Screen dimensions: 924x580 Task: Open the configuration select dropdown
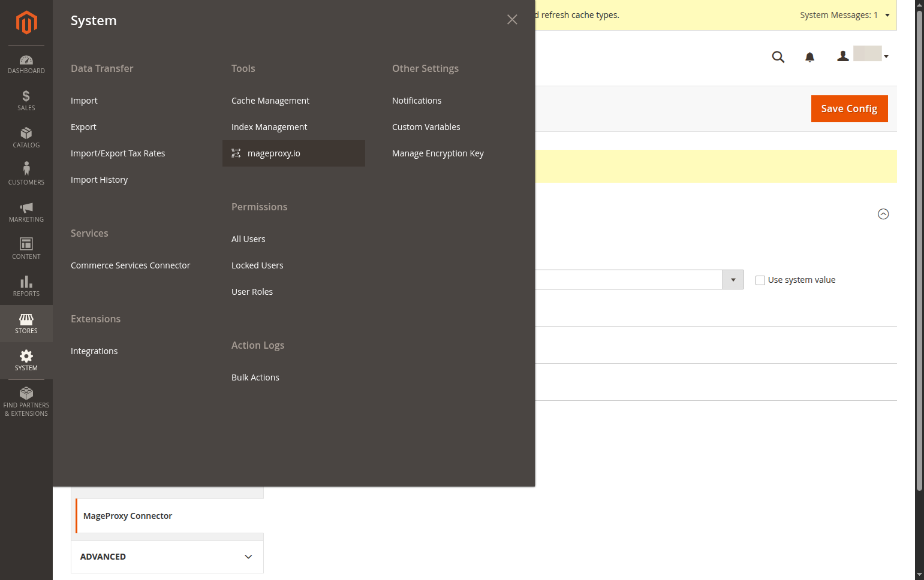pos(733,280)
